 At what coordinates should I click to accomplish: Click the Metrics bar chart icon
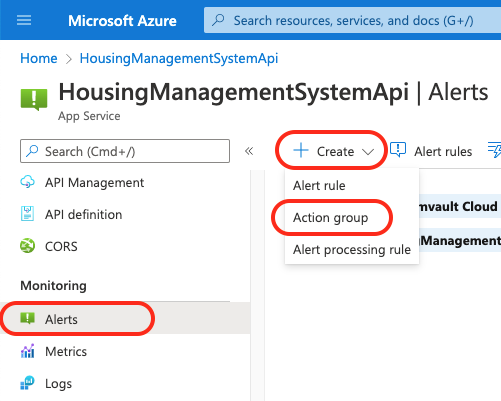pos(27,351)
